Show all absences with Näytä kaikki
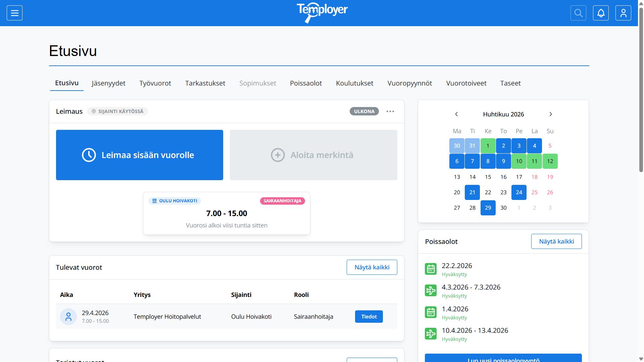Image resolution: width=644 pixels, height=362 pixels. [x=556, y=242]
